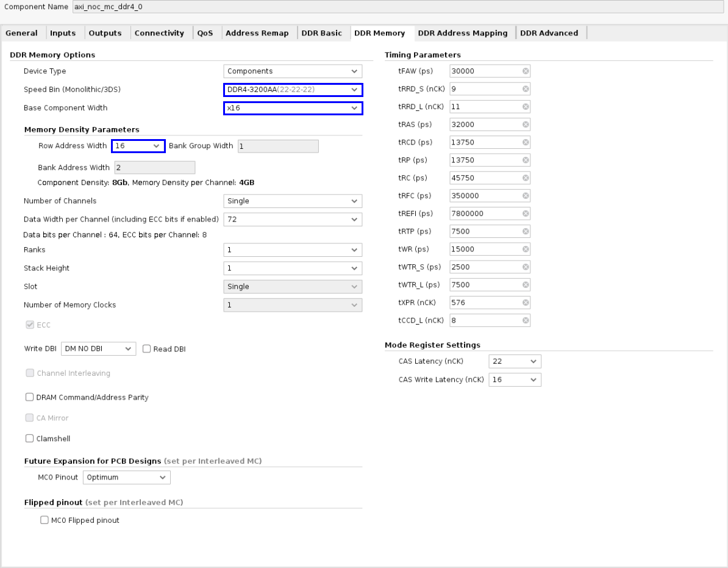Clear the tCCD_L value using its icon

[526, 320]
